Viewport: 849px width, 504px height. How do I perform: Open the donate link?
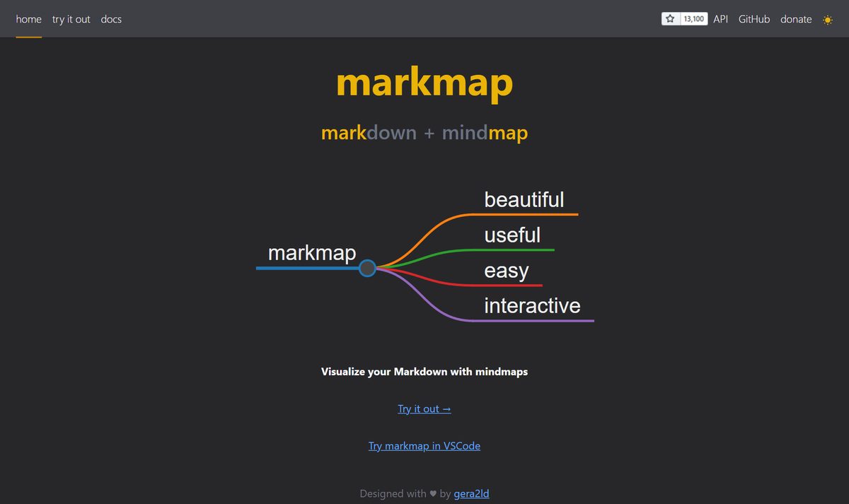(x=796, y=19)
